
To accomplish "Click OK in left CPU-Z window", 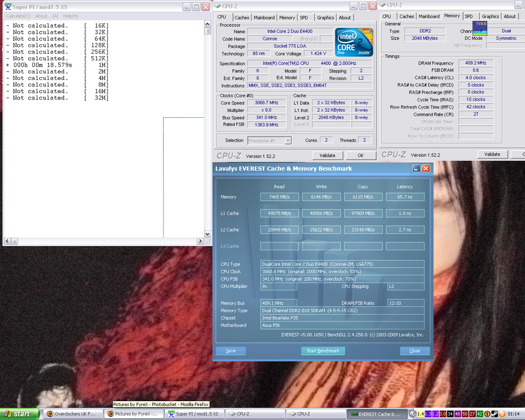I will point(360,155).
